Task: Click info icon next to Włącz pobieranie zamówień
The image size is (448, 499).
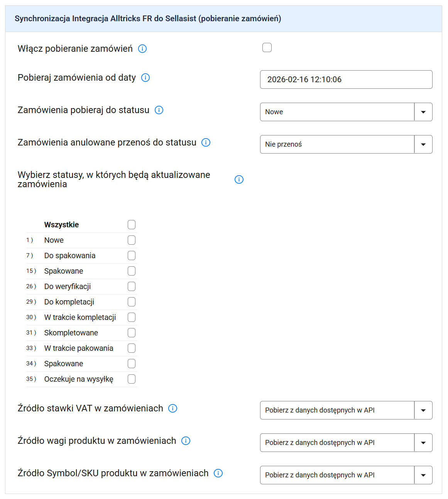Action: (142, 49)
